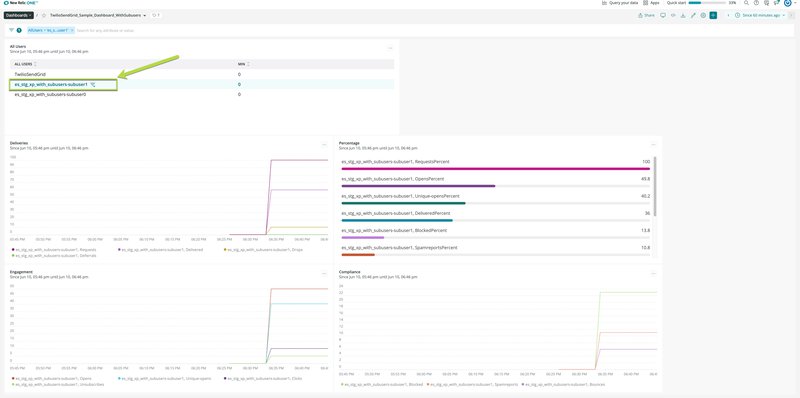800x398 pixels.
Task: Open the Compliance widget options menu
Action: tap(654, 273)
